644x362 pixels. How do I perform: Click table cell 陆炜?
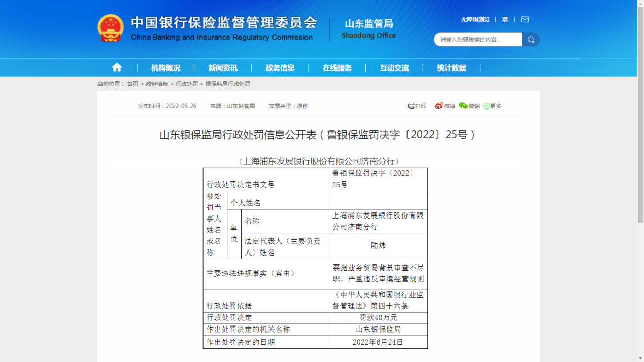tap(378, 246)
